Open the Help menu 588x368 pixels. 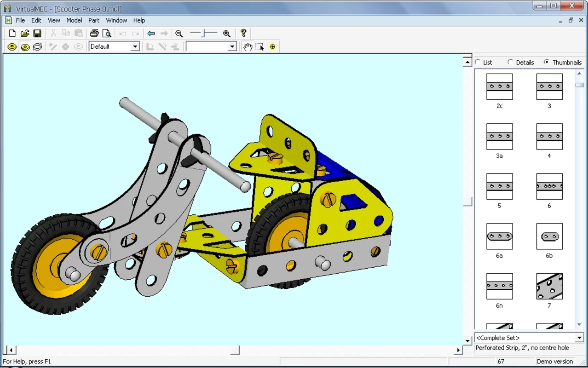(x=139, y=20)
